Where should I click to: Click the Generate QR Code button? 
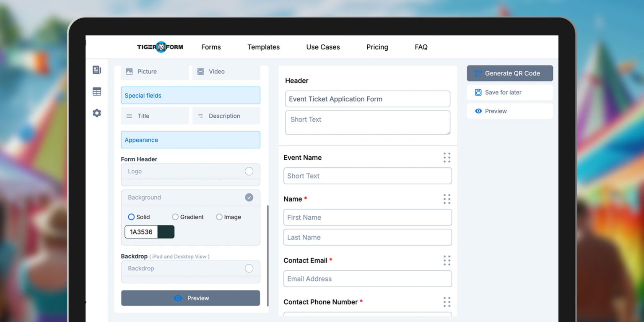coord(509,73)
